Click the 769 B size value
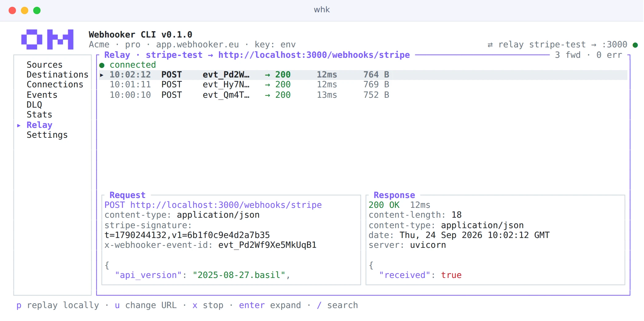 click(376, 85)
